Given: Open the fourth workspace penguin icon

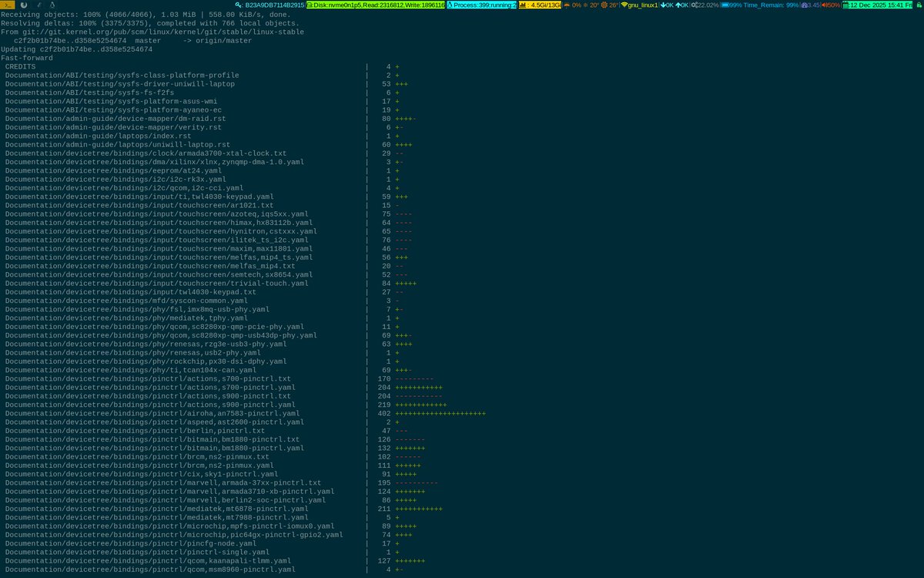Looking at the screenshot, I should click(x=52, y=5).
